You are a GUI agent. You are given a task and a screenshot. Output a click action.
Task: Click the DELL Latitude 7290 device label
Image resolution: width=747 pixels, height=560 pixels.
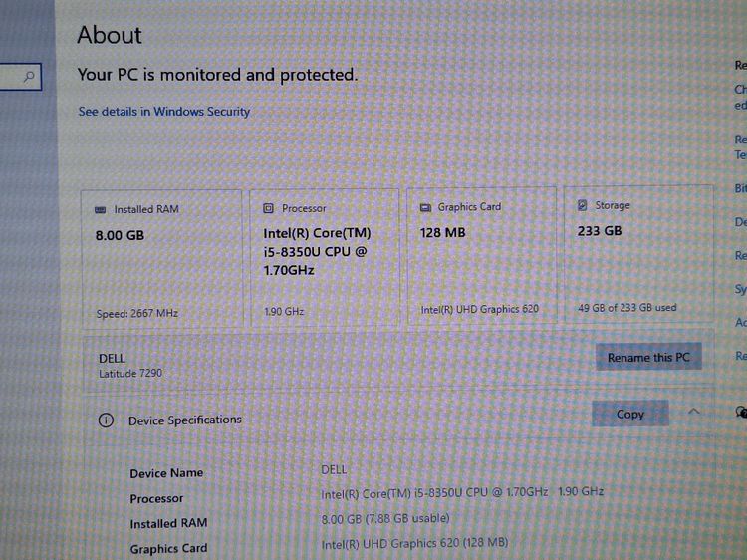pos(130,365)
